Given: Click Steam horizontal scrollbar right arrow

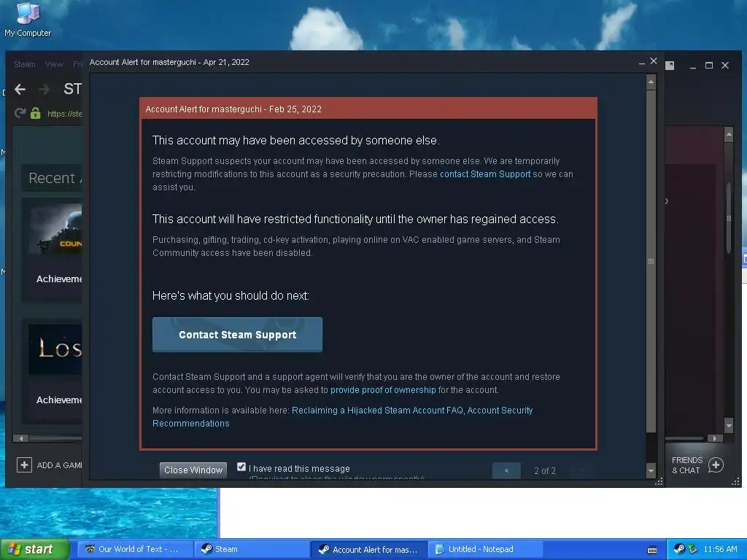Looking at the screenshot, I should tap(715, 438).
